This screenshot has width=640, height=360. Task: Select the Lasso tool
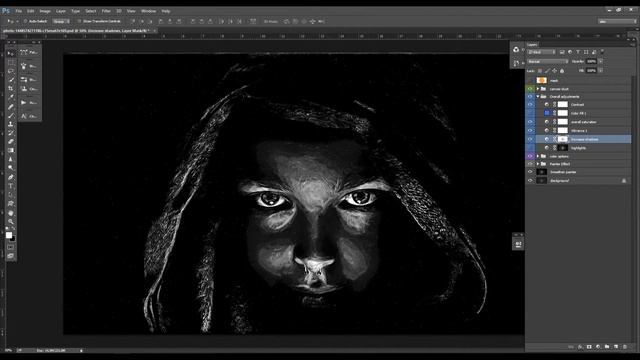(11, 71)
